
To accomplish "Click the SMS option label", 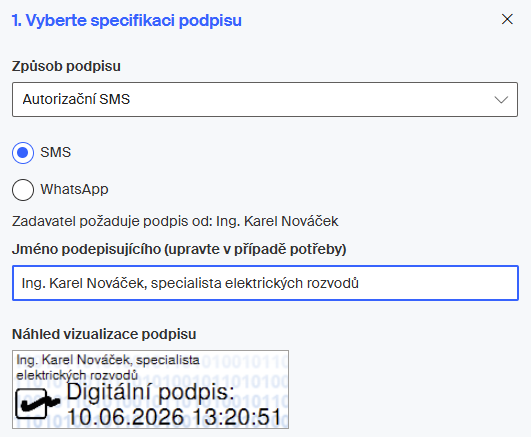I will [x=56, y=152].
